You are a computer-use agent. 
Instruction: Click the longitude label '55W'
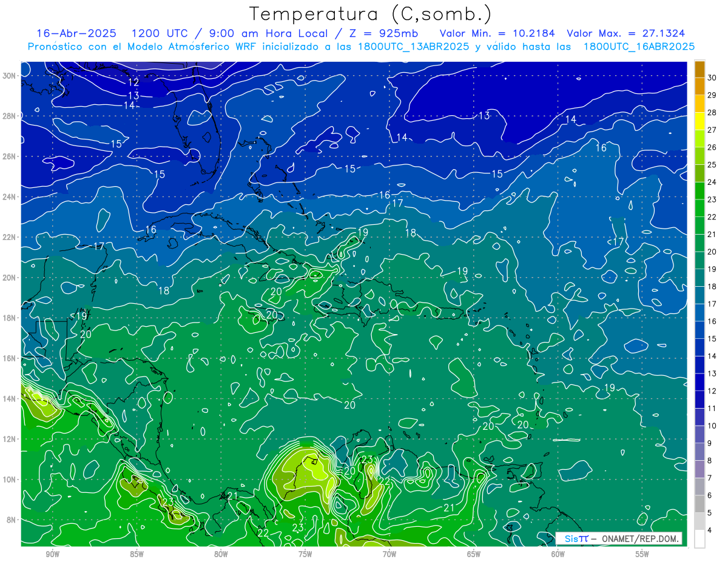(x=642, y=554)
